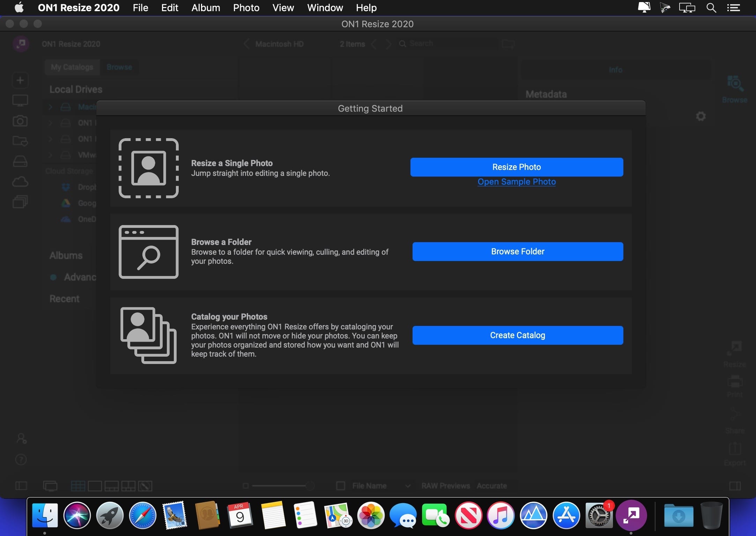Toggle the left panel visibility icon
Viewport: 756px width, 536px height.
click(21, 486)
